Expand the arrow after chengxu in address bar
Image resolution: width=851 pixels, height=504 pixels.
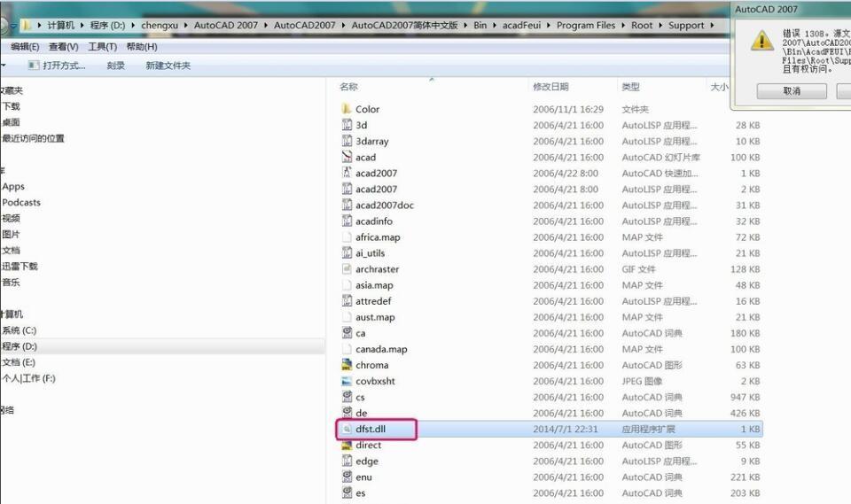click(x=185, y=25)
